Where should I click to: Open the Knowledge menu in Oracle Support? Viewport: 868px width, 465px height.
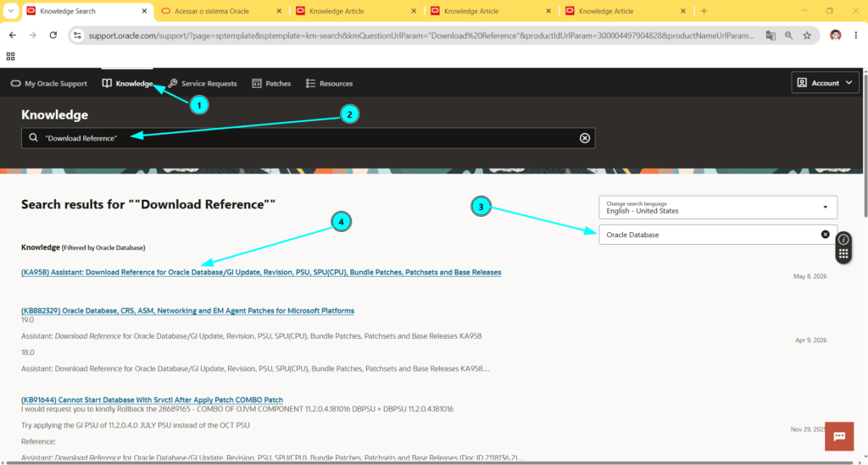coord(127,84)
